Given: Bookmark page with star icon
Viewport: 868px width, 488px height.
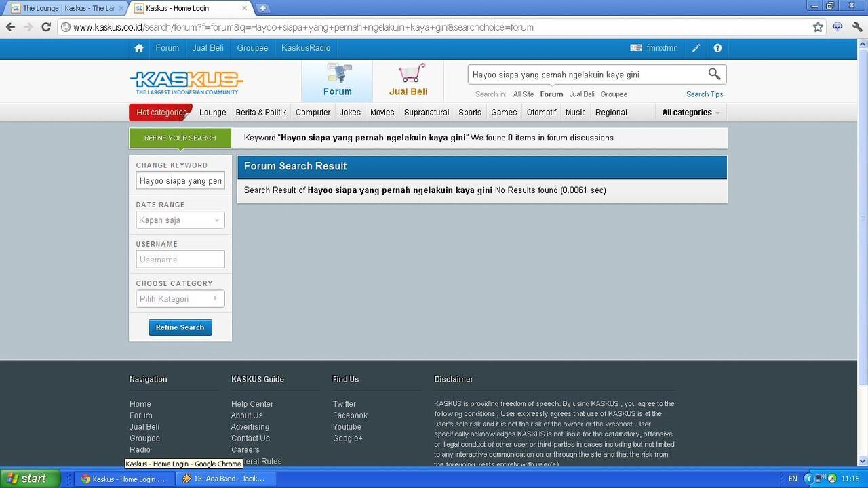Looking at the screenshot, I should coord(818,27).
